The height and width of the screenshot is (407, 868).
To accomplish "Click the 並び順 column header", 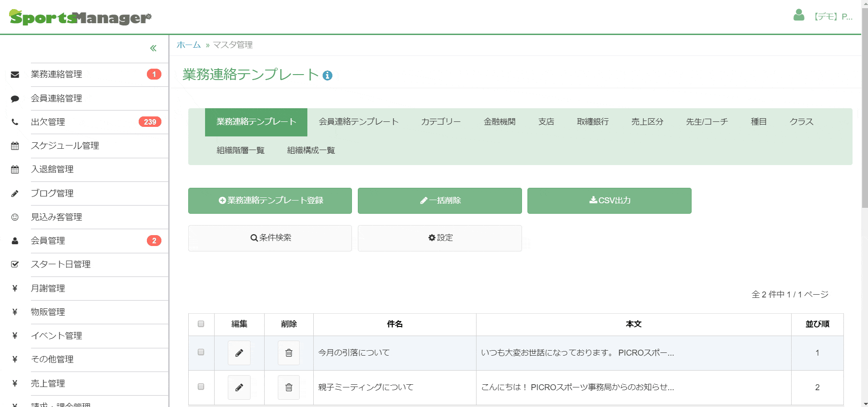I will point(818,324).
